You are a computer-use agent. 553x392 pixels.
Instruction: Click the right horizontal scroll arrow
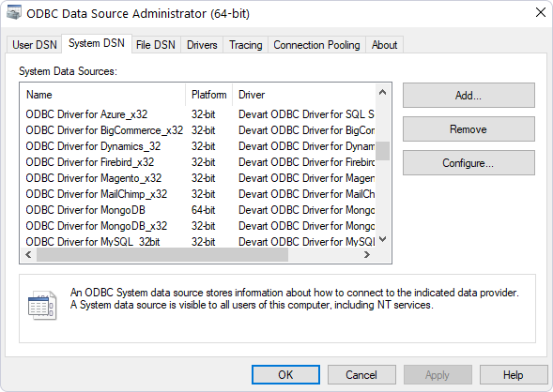pyautogui.click(x=367, y=254)
